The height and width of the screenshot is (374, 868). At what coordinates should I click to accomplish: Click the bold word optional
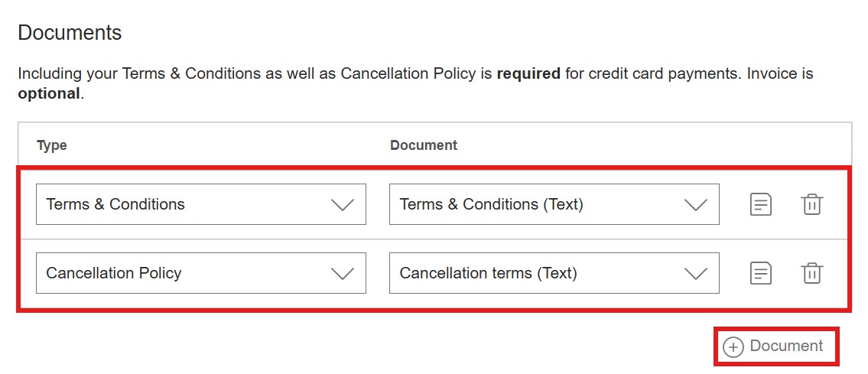coord(49,93)
